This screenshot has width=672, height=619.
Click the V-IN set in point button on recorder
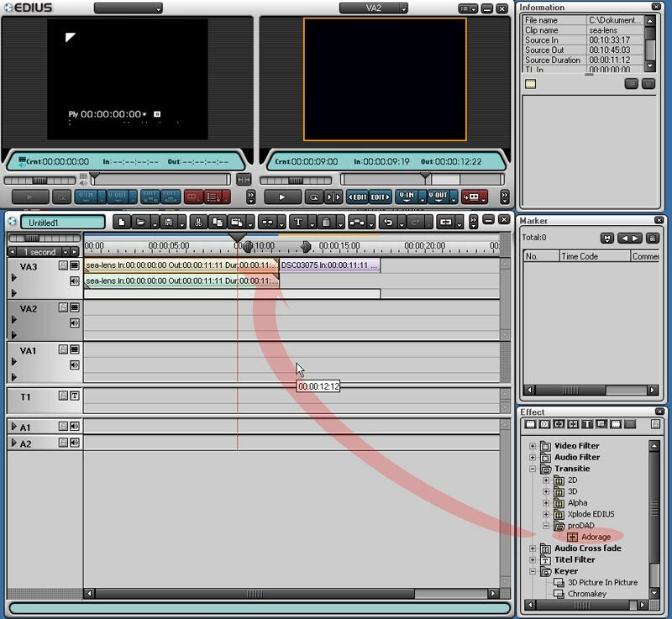(x=407, y=197)
